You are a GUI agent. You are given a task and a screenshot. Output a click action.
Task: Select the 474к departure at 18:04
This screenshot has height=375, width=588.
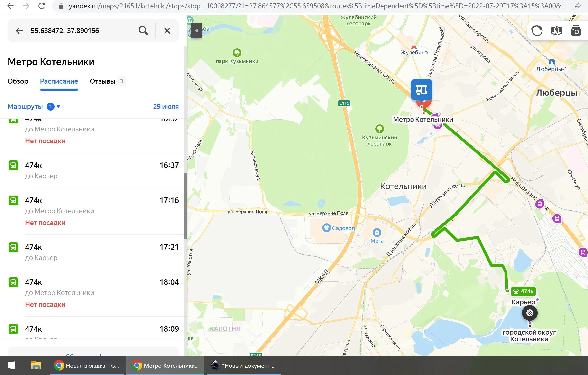93,293
